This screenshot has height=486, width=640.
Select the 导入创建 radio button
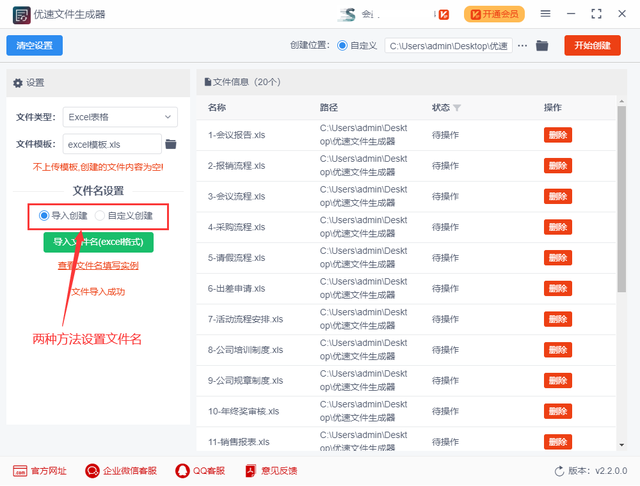[x=43, y=215]
